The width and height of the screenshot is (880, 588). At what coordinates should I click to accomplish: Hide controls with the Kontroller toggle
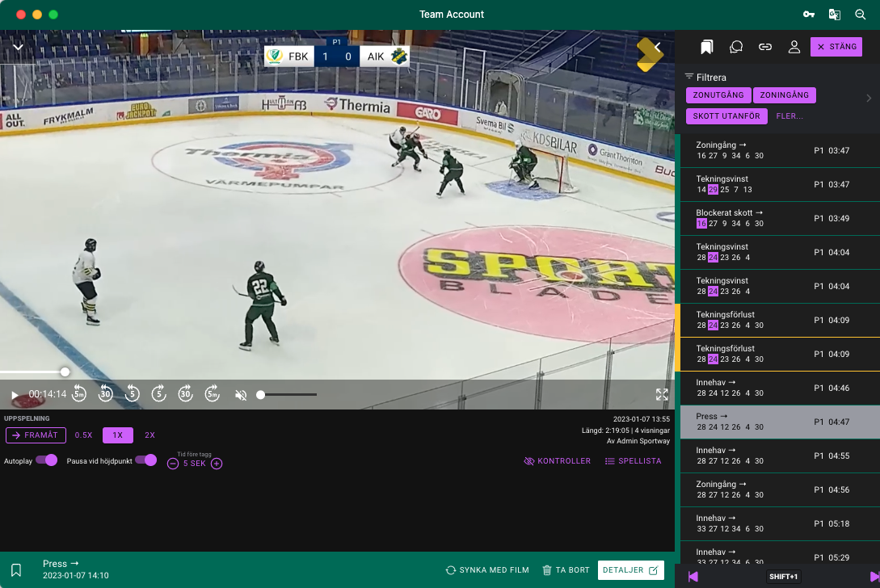[557, 461]
